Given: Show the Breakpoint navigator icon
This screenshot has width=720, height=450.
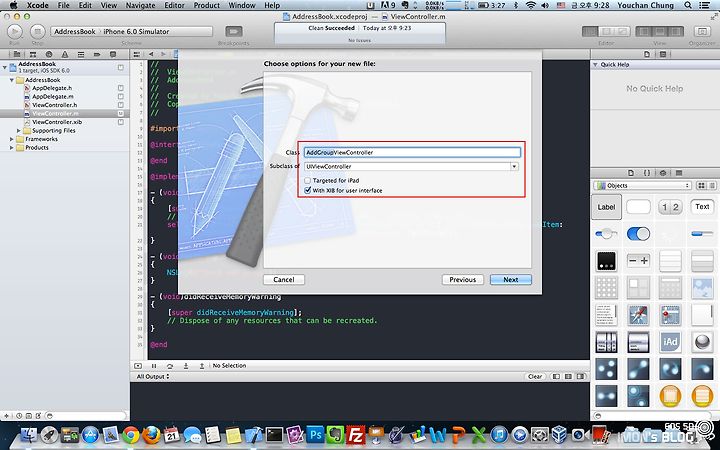Looking at the screenshot, I should [x=97, y=54].
